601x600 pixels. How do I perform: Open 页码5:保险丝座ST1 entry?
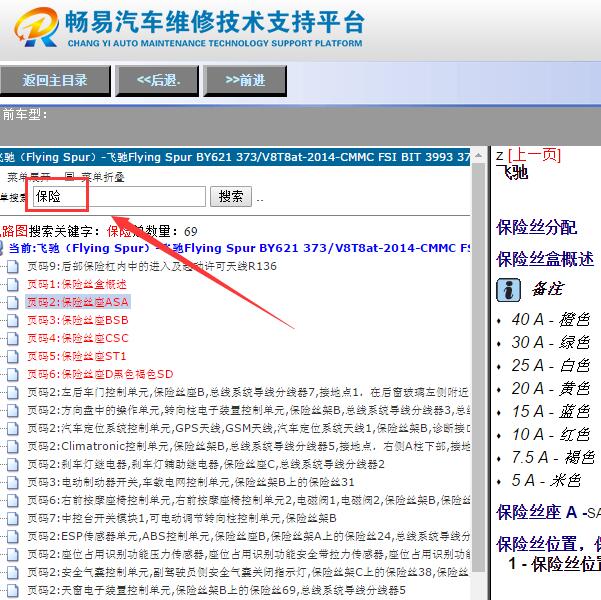point(77,356)
